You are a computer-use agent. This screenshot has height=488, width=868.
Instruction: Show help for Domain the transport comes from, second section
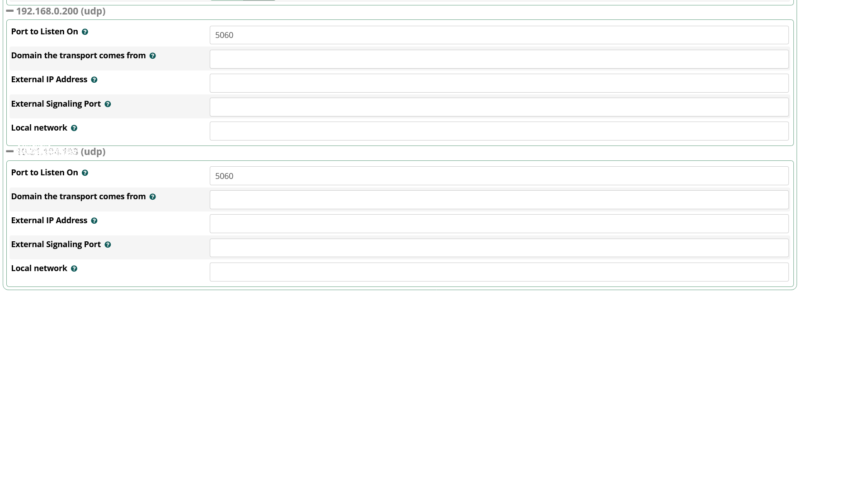pyautogui.click(x=153, y=197)
